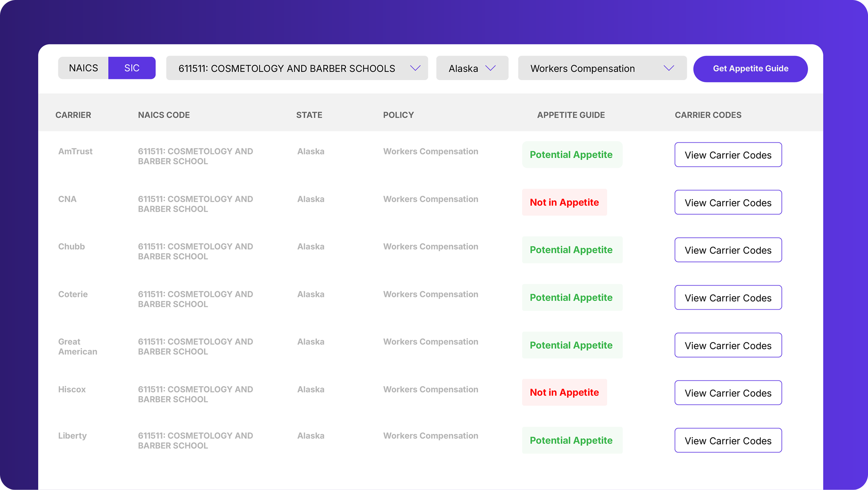This screenshot has width=868, height=490.
Task: Open the Cosmetology and Barber Schools dropdown
Action: pyautogui.click(x=296, y=68)
